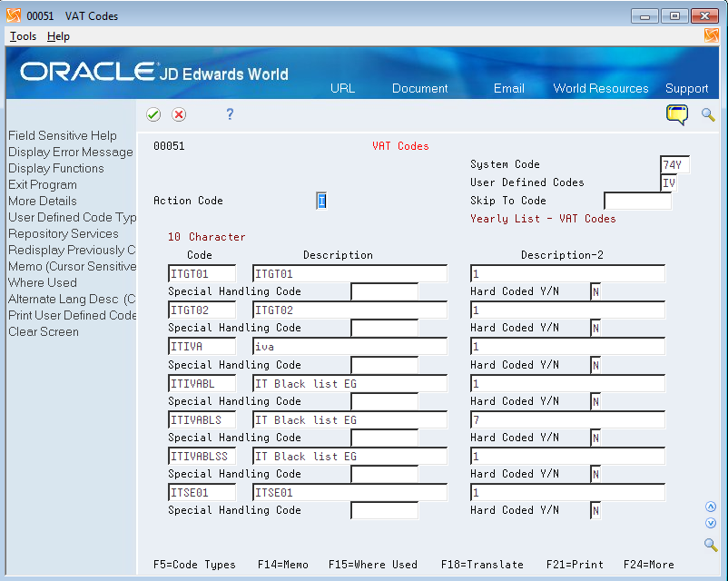
Task: Open the yellow speech bubble message icon
Action: (x=677, y=114)
